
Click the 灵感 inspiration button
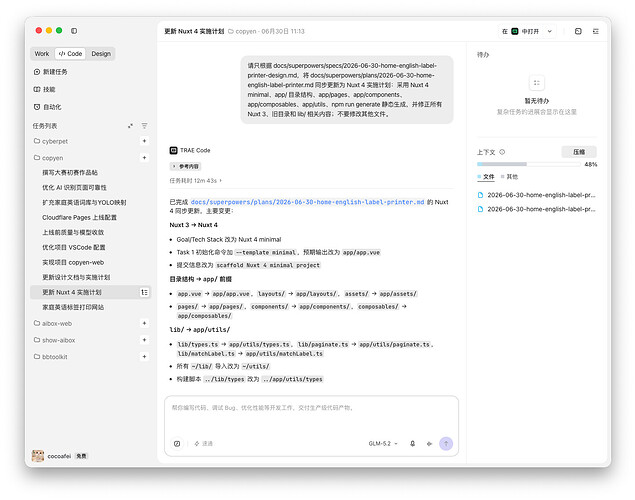pyautogui.click(x=203, y=444)
